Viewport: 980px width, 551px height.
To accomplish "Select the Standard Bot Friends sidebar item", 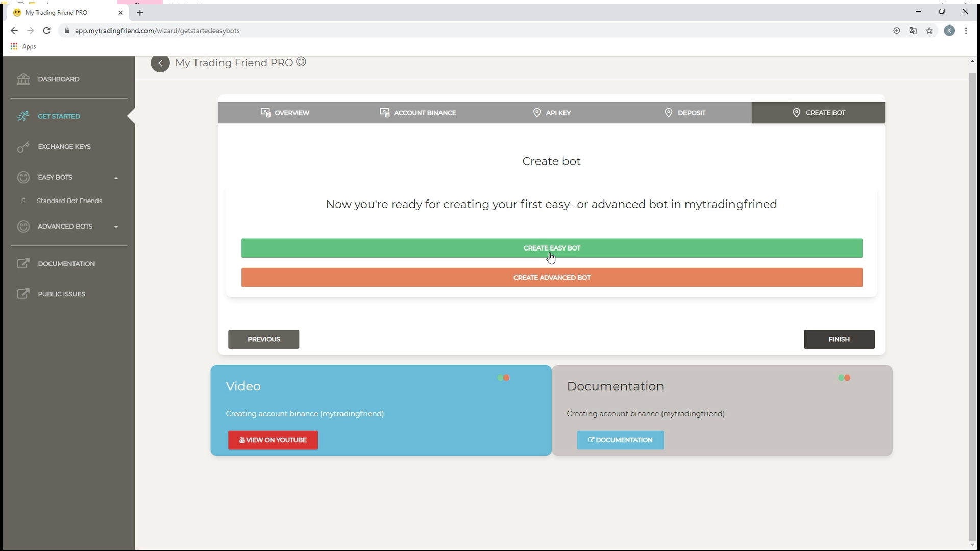I will 69,201.
